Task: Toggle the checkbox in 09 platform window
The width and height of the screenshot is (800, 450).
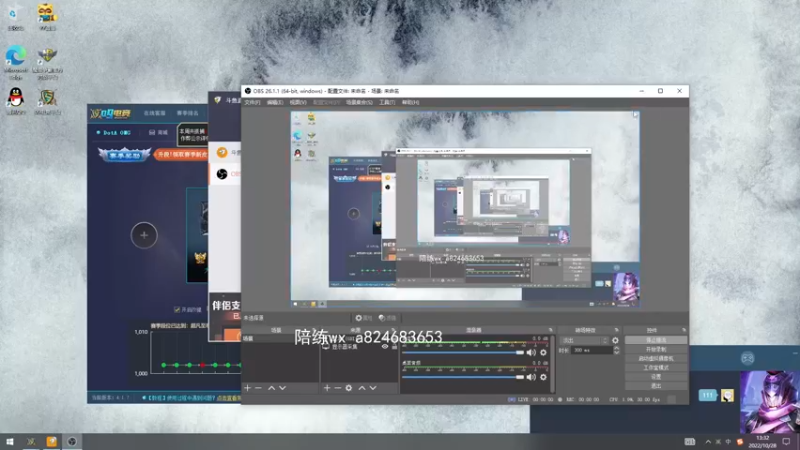Action: (177, 310)
